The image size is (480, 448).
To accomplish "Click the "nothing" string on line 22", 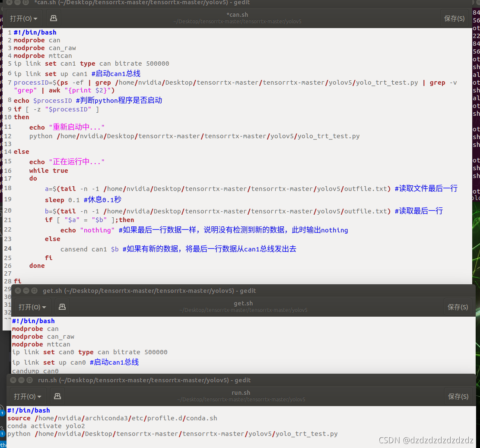I will point(97,230).
